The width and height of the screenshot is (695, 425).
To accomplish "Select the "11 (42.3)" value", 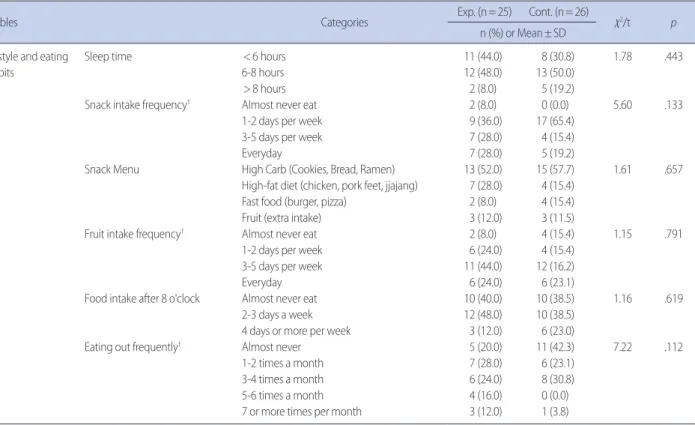I will coord(555,347).
